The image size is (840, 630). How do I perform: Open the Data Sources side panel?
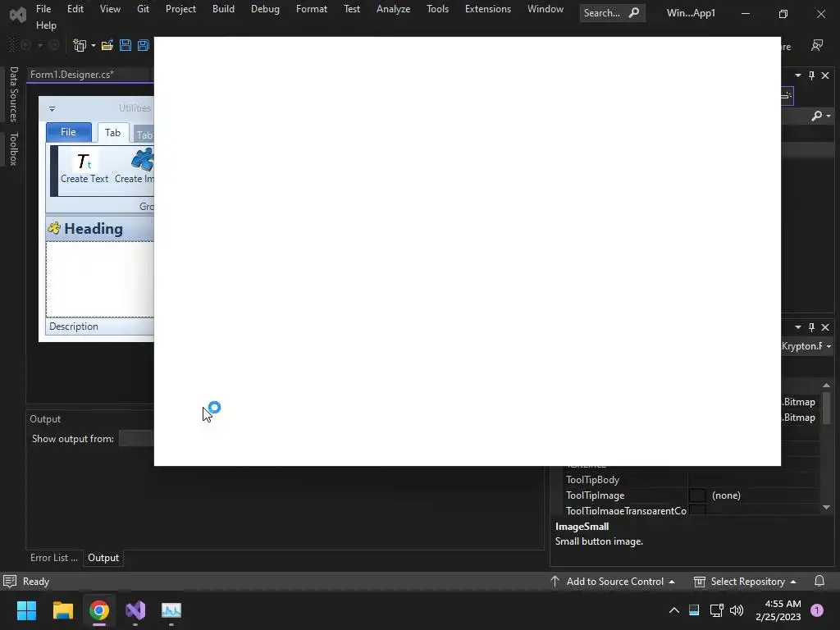click(14, 94)
